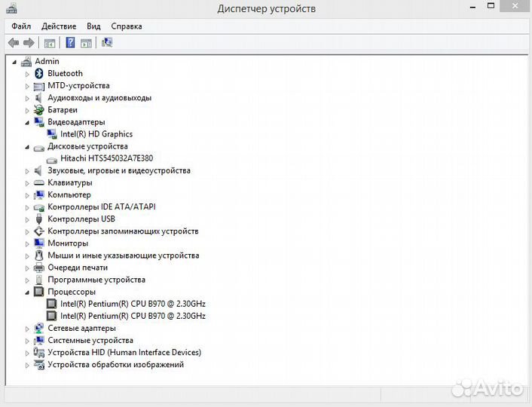Select Устройства обработки изображений label
532x407 pixels.
[115, 365]
